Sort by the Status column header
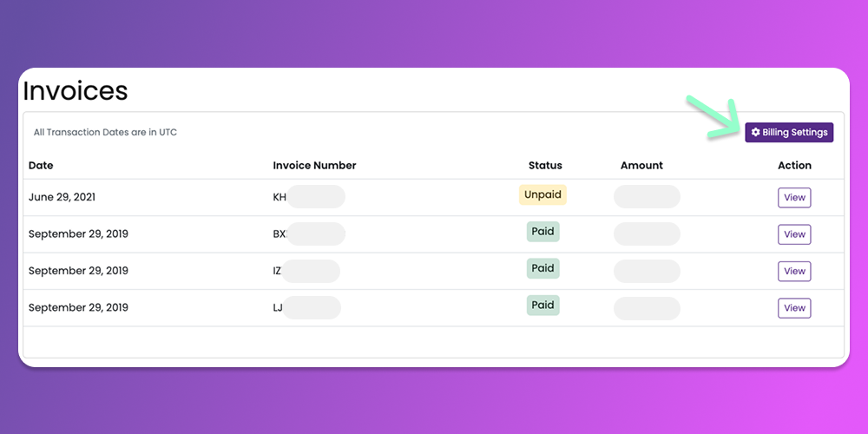This screenshot has width=868, height=434. click(x=545, y=165)
